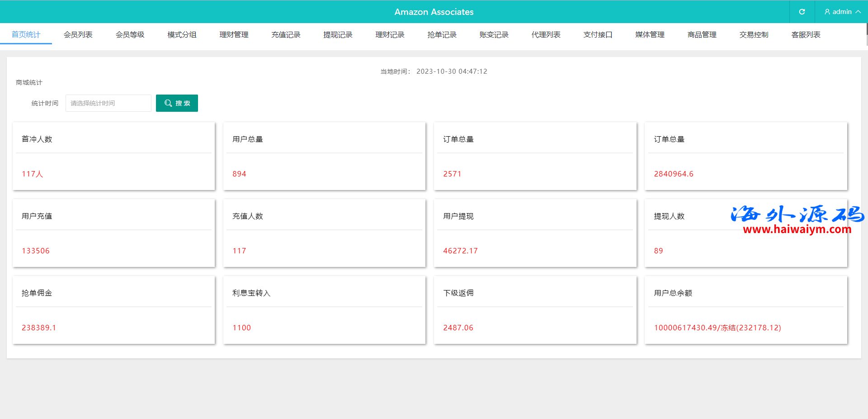Open the 抢单记录 tab
Viewport: 868px width, 419px height.
442,35
